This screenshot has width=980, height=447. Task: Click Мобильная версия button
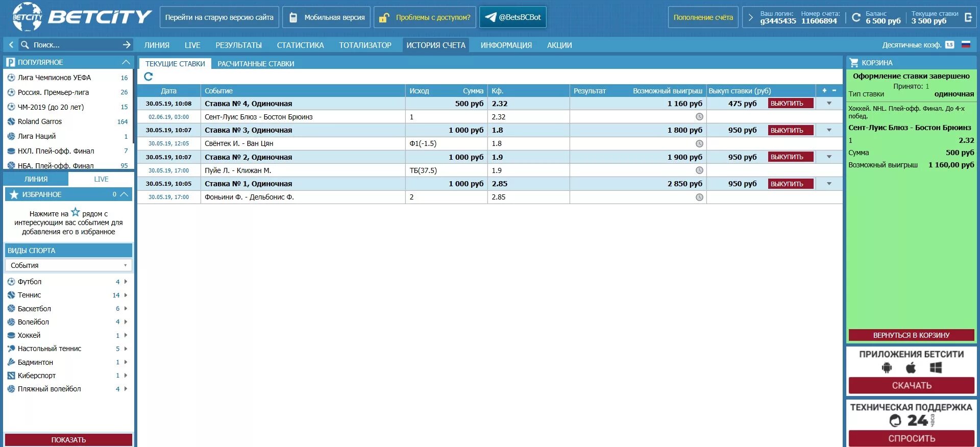pos(327,17)
